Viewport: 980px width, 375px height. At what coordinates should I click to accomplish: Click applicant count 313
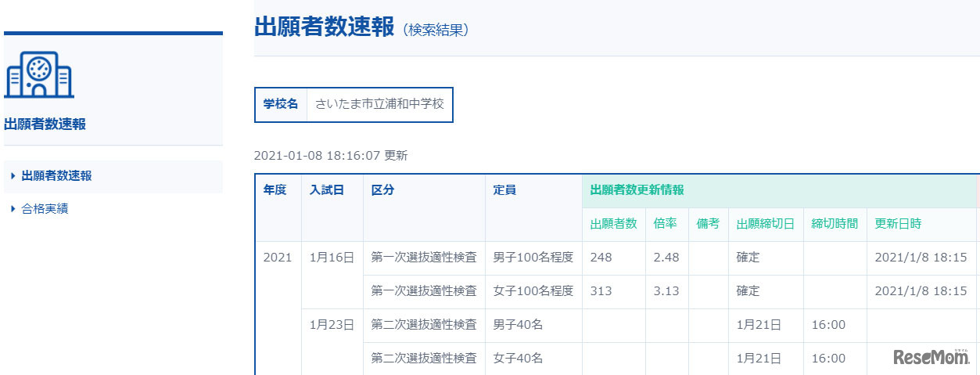pyautogui.click(x=601, y=290)
